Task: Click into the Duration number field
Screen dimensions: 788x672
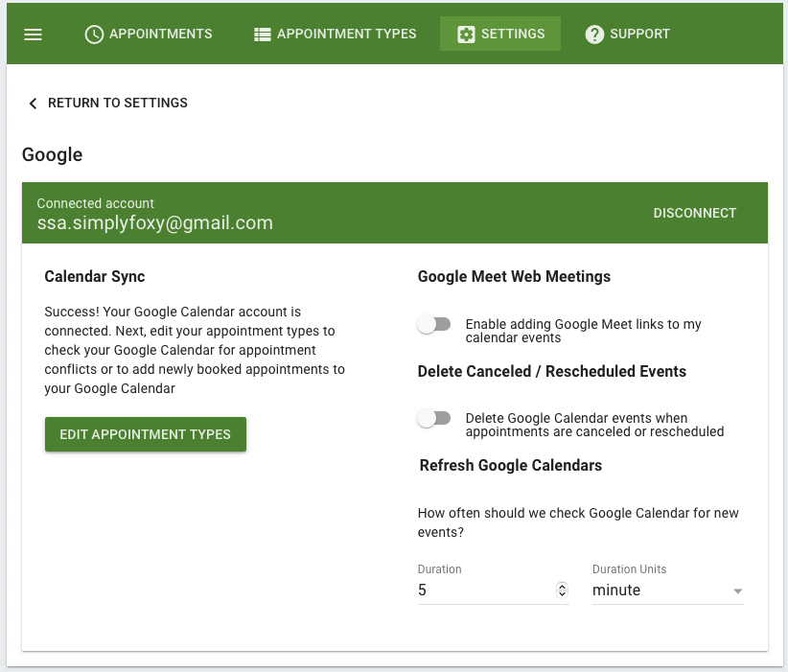Action: [x=485, y=591]
